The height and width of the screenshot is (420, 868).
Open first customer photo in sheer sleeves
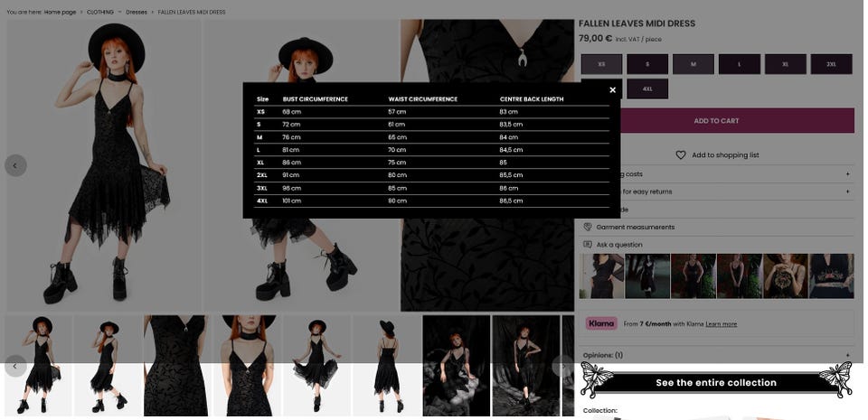click(602, 276)
